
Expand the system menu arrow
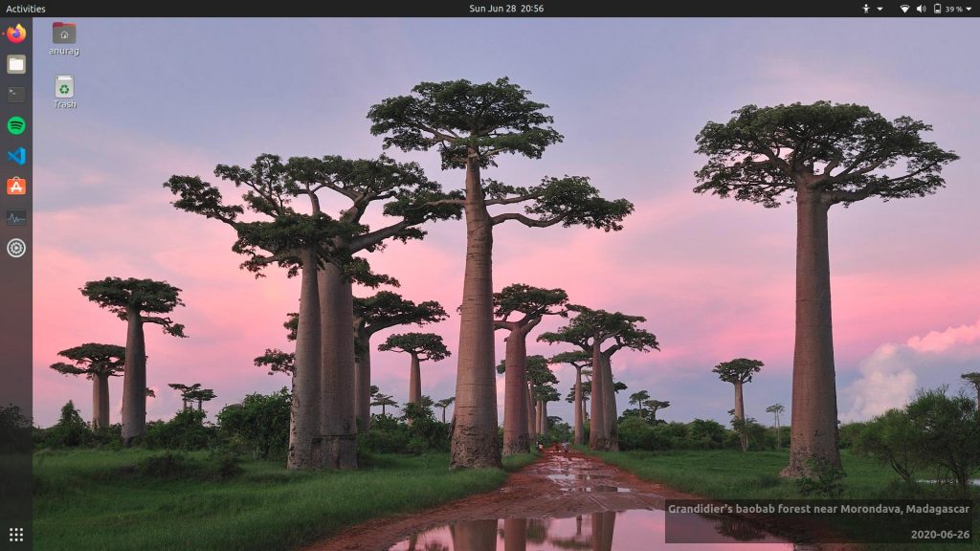pos(969,9)
